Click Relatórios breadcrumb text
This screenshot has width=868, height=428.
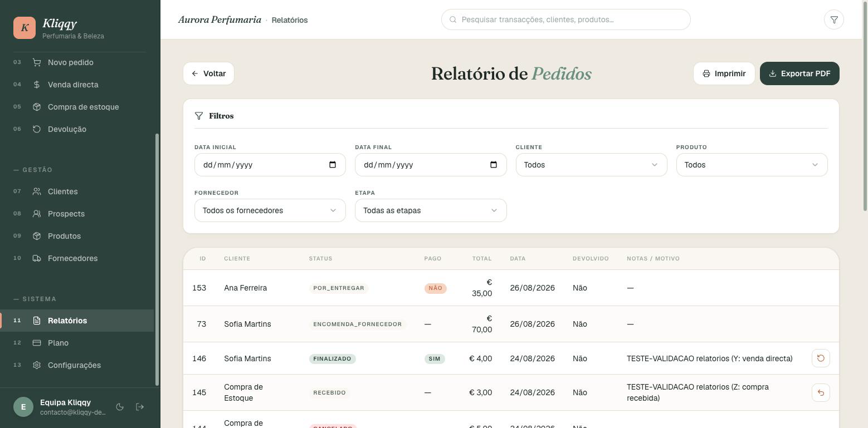(290, 20)
